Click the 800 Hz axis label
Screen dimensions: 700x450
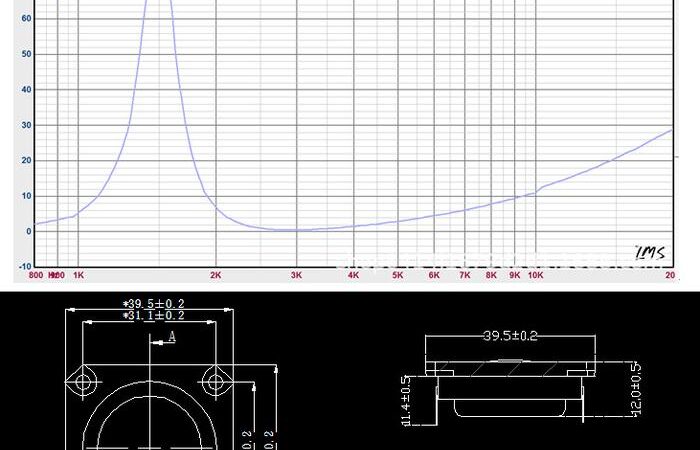36,274
